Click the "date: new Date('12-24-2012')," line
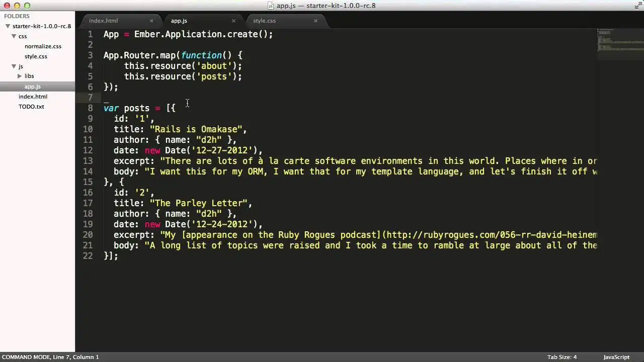 (188, 224)
